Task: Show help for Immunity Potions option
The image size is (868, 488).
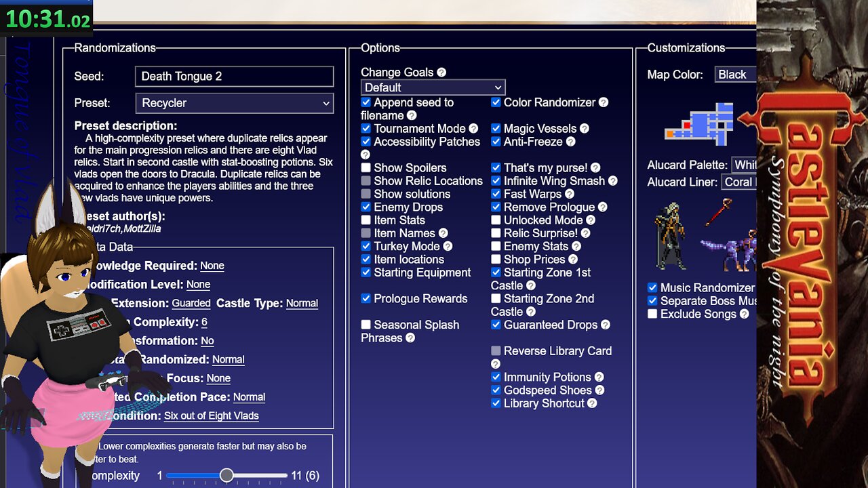Action: [x=599, y=378]
